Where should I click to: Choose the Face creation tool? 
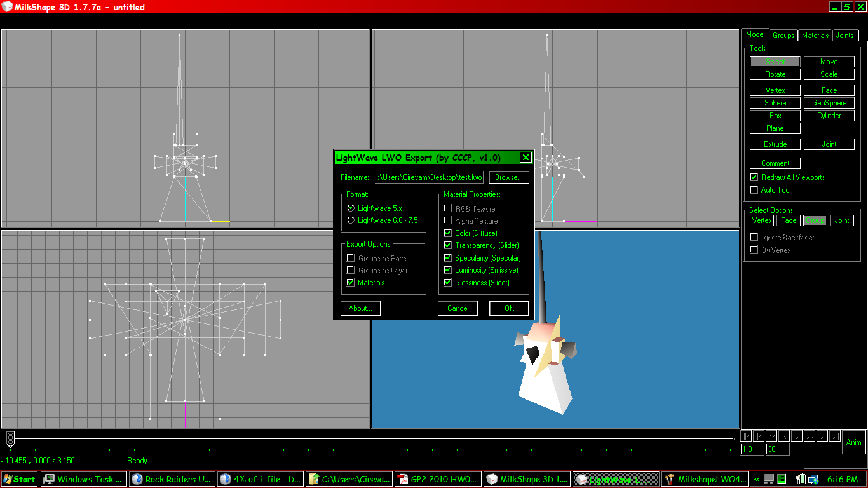pyautogui.click(x=829, y=90)
